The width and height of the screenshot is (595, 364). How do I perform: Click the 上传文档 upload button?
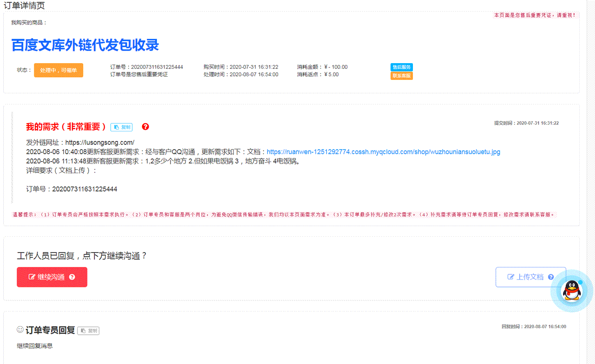(x=531, y=277)
